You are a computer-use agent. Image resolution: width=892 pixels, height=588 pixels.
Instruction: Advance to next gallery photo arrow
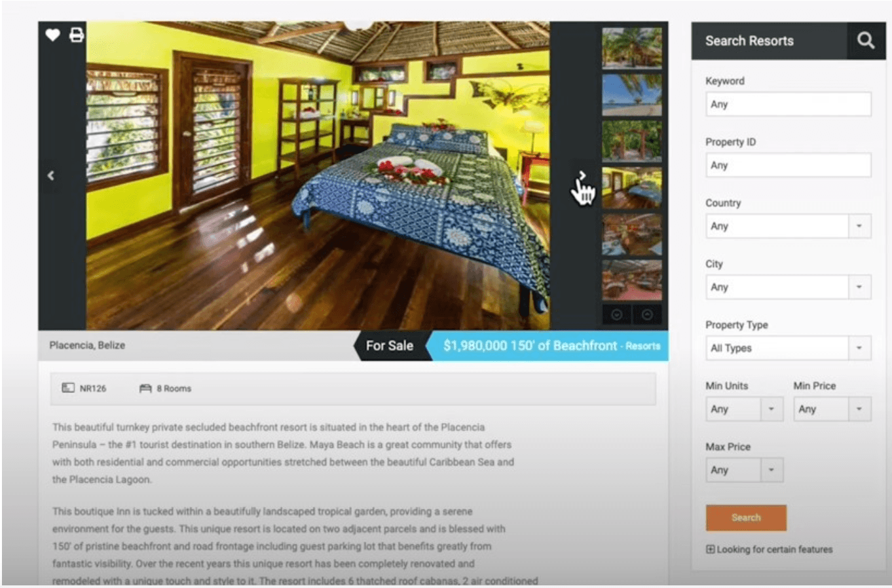coord(582,175)
